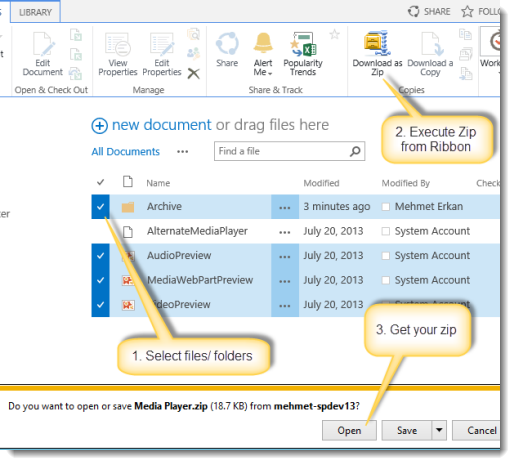Toggle presence box in AlternateMediaPlayer row

click(386, 231)
